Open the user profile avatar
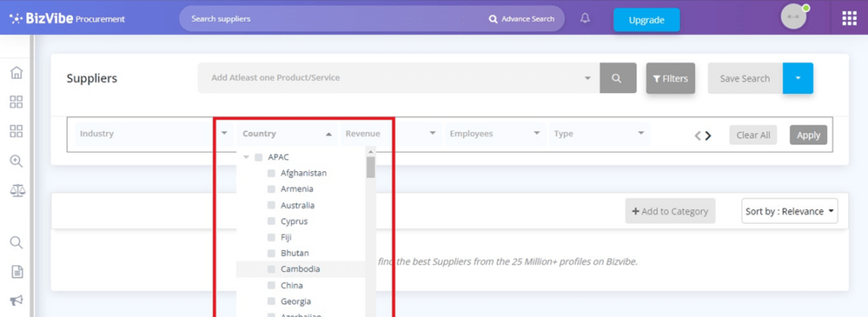Image resolution: width=868 pixels, height=317 pixels. click(x=794, y=17)
